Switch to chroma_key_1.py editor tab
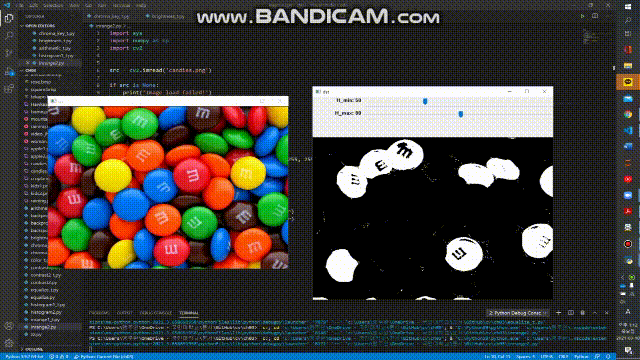 [x=111, y=17]
